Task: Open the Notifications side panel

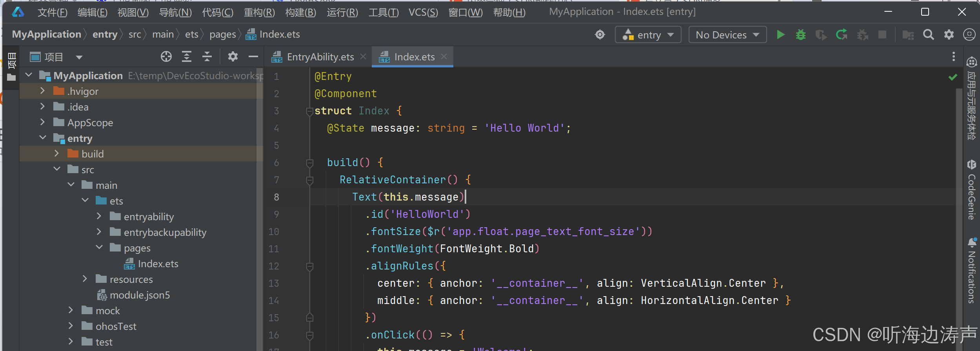Action: coord(971,270)
